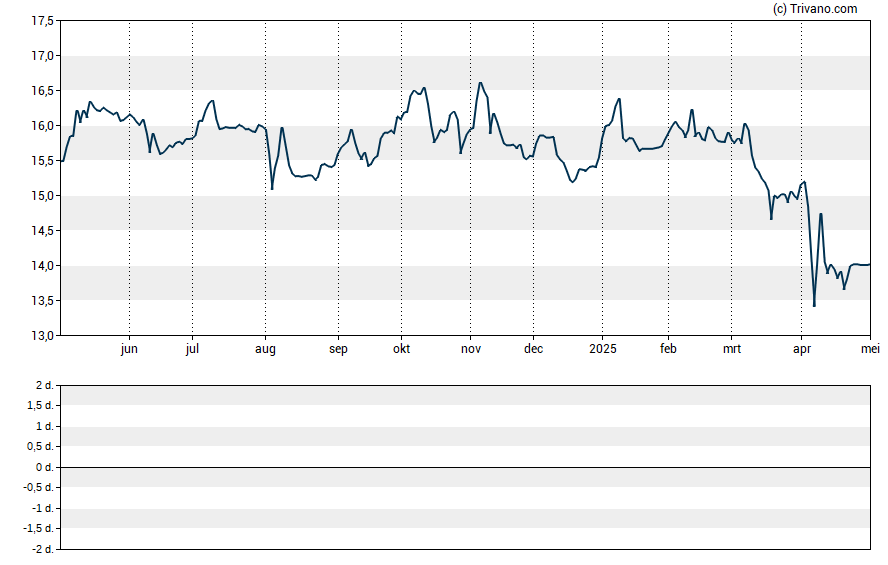The image size is (888, 565).
Task: Click the 14,5 price axis value
Action: pos(42,230)
